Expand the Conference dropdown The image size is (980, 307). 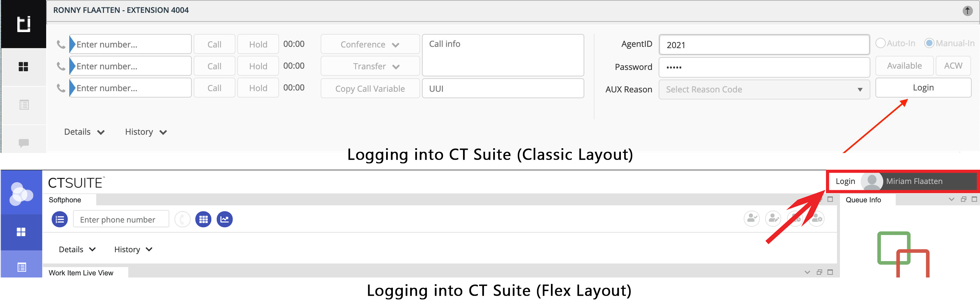[x=370, y=44]
